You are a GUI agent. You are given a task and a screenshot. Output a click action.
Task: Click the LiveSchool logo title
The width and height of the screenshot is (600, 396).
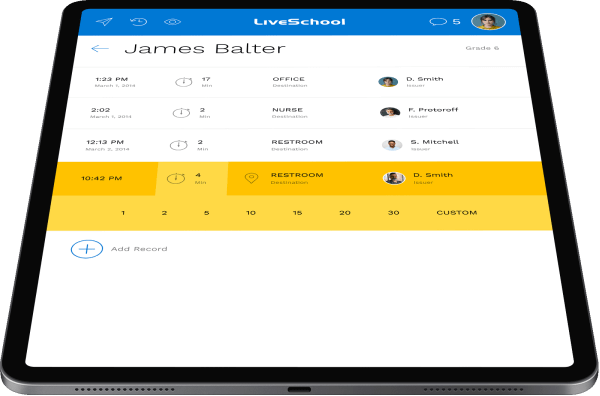coord(300,22)
